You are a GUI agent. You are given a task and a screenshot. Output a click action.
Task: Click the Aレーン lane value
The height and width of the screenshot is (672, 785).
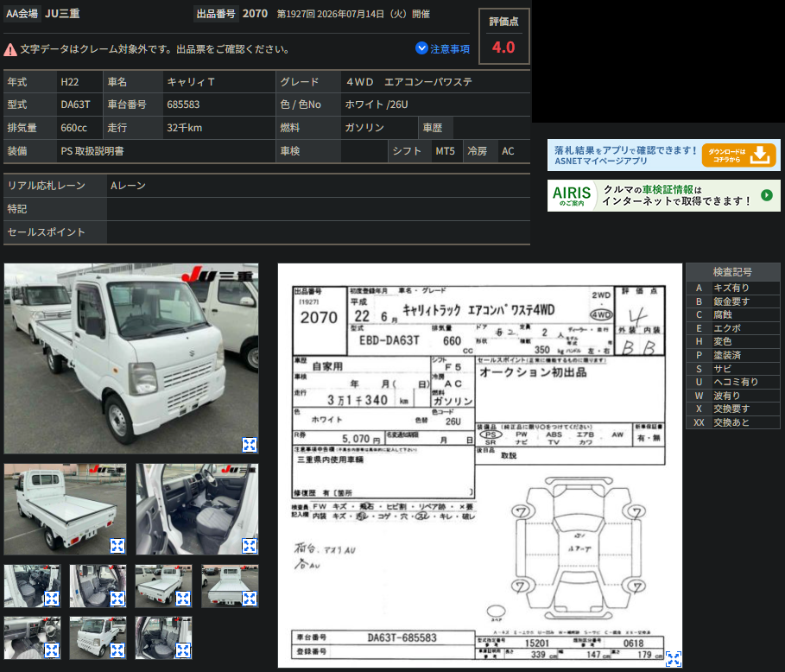[128, 186]
